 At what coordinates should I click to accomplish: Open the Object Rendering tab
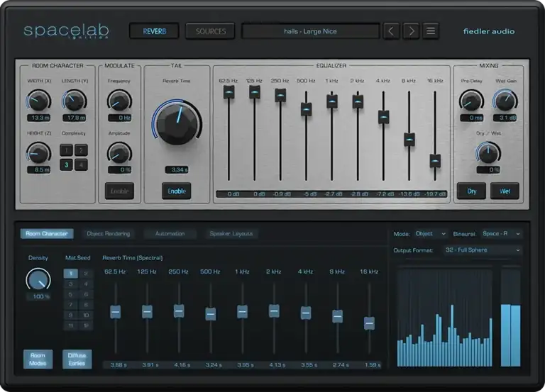(108, 234)
